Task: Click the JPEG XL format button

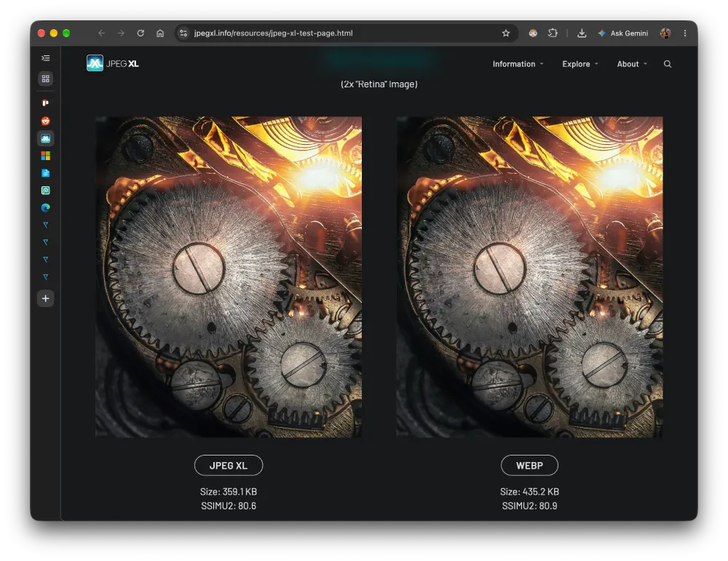Action: click(229, 466)
